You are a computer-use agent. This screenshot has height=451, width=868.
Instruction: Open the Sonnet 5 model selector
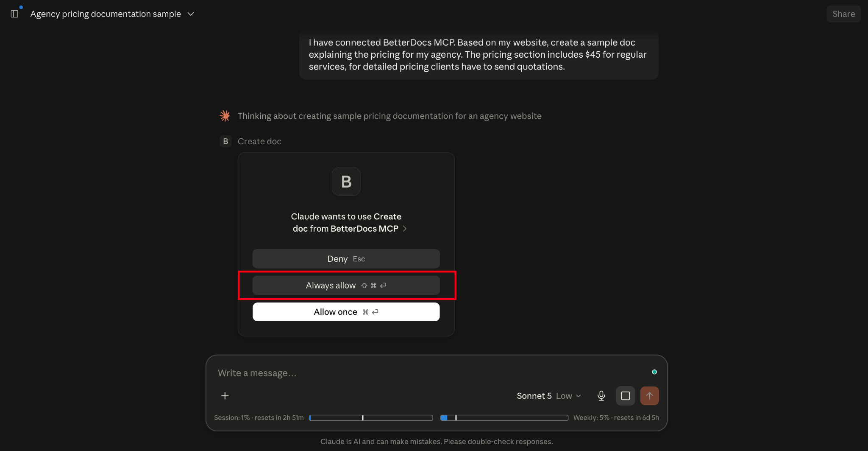549,396
